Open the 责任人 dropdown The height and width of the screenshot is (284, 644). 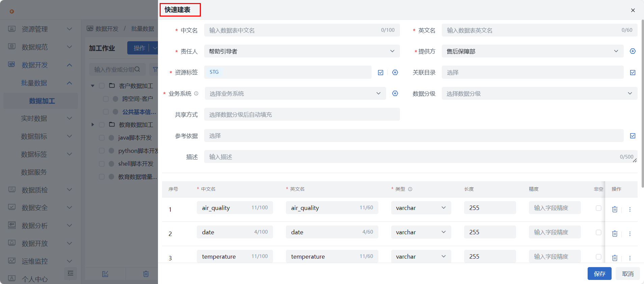pos(302,51)
